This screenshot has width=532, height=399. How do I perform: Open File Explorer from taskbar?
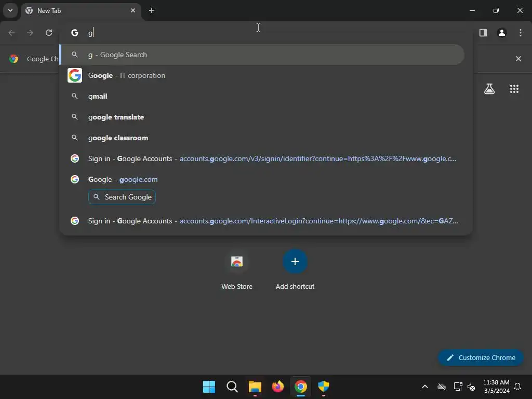[x=255, y=387]
